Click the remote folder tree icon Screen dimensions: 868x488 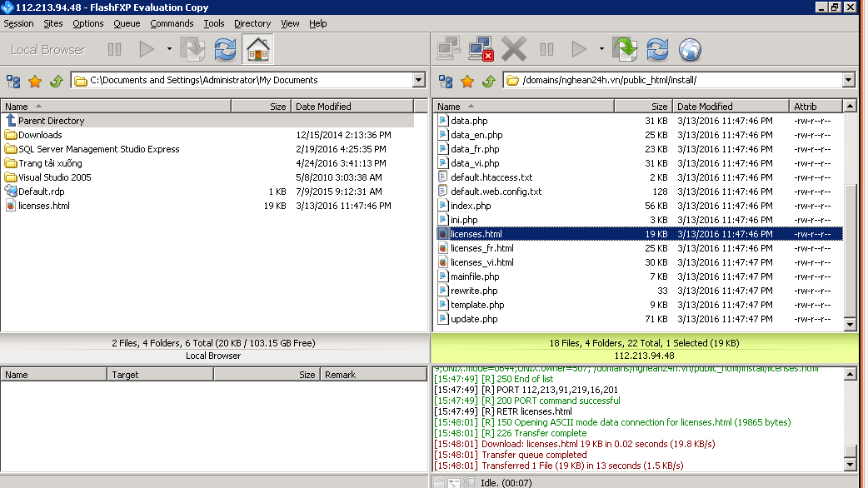pyautogui.click(x=446, y=82)
